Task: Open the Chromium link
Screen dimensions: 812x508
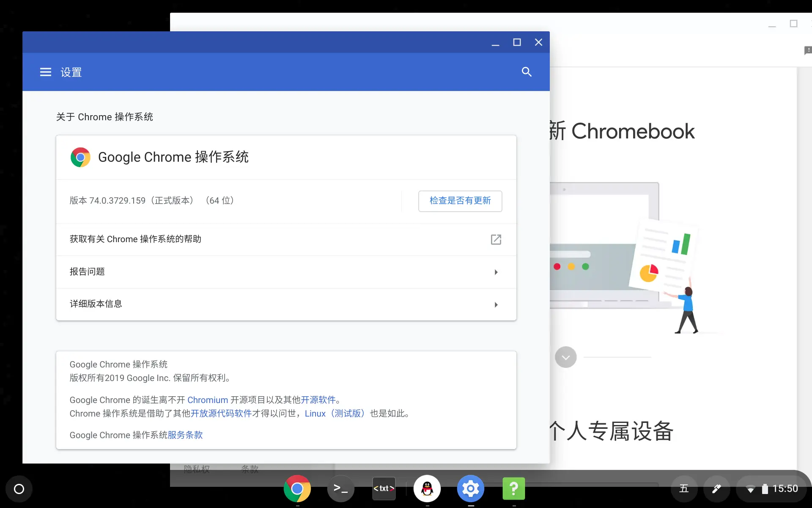Action: point(208,400)
